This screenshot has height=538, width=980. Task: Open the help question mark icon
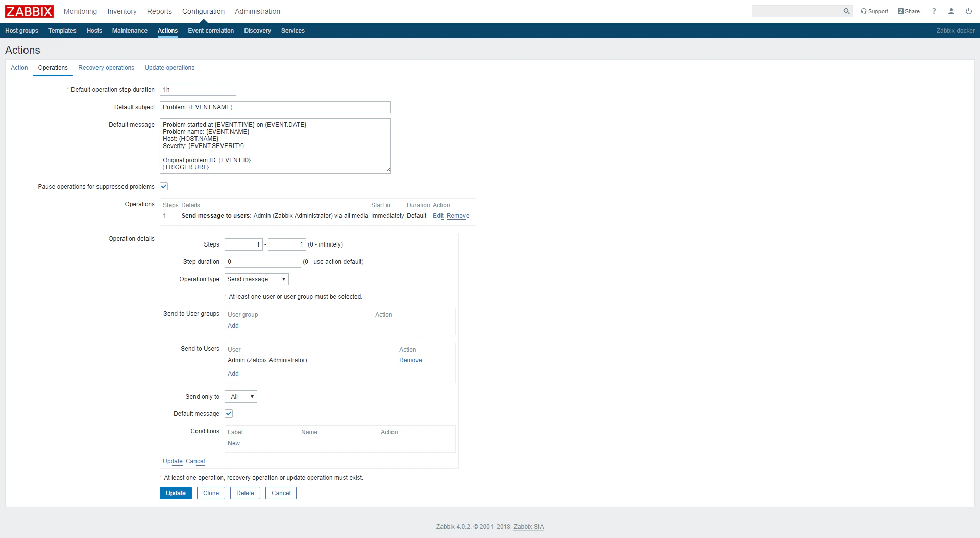[934, 11]
